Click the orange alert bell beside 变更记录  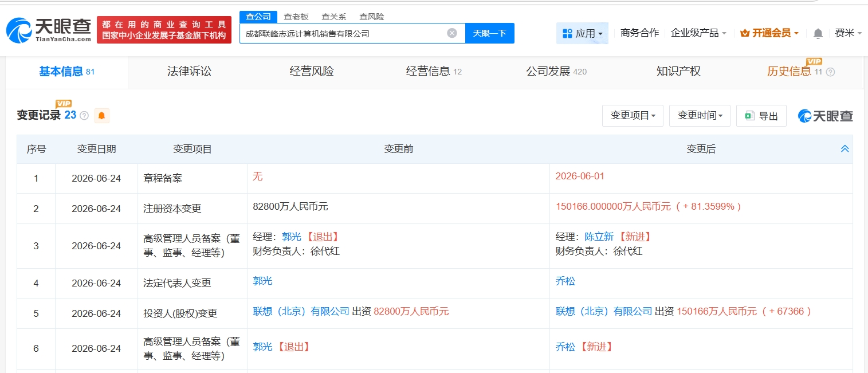pyautogui.click(x=101, y=116)
